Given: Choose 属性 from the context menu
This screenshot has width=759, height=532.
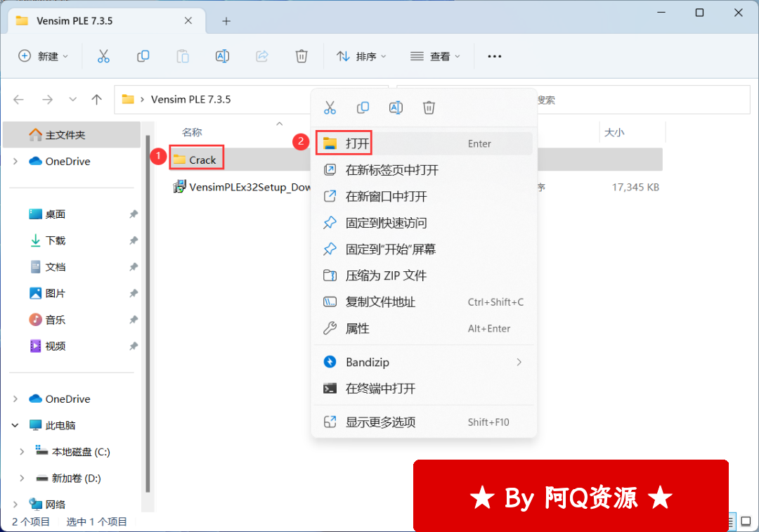Looking at the screenshot, I should click(424, 329).
